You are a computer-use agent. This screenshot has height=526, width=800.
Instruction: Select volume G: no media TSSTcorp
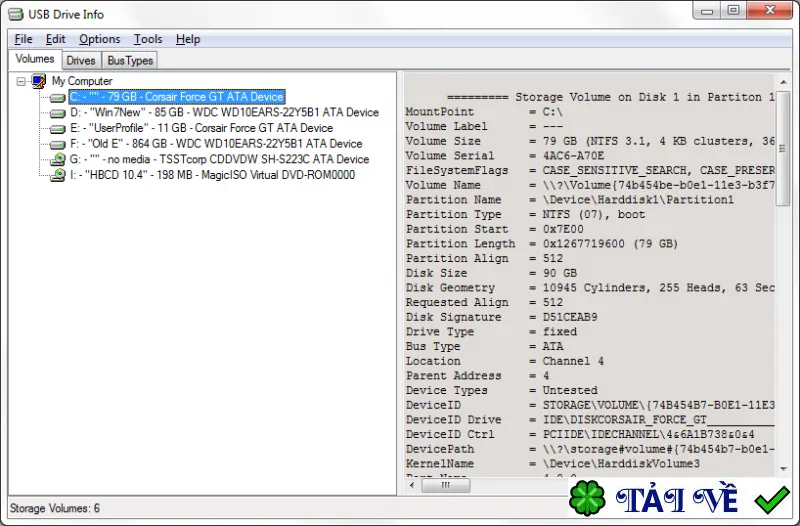point(219,159)
